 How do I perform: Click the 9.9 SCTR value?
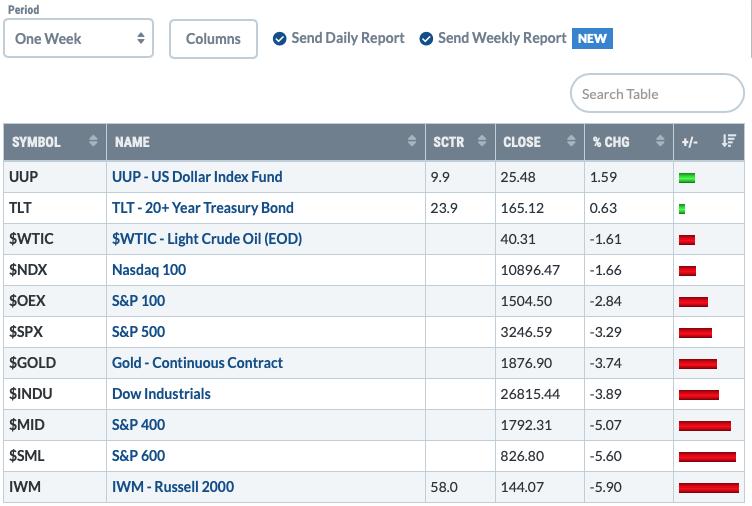click(440, 177)
